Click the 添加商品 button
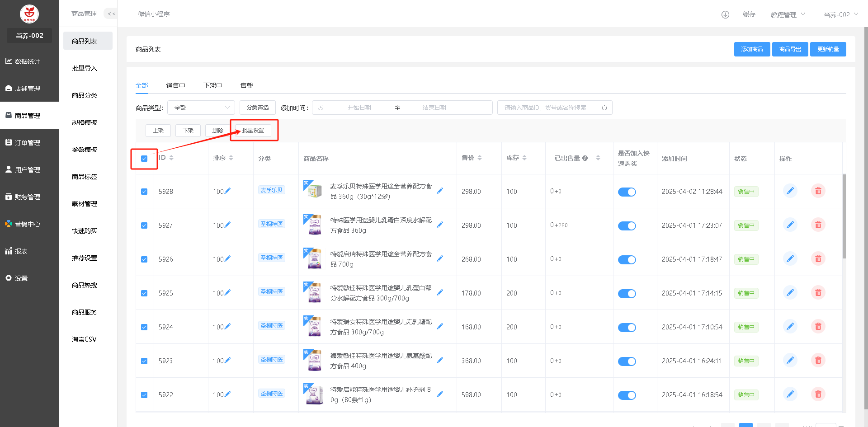Viewport: 868px width, 427px height. pyautogui.click(x=752, y=49)
